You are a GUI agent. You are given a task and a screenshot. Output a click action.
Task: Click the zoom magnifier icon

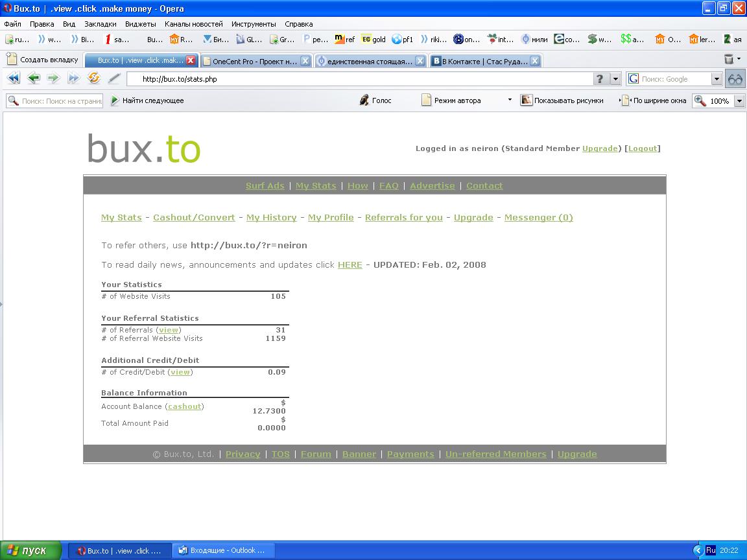tap(700, 100)
